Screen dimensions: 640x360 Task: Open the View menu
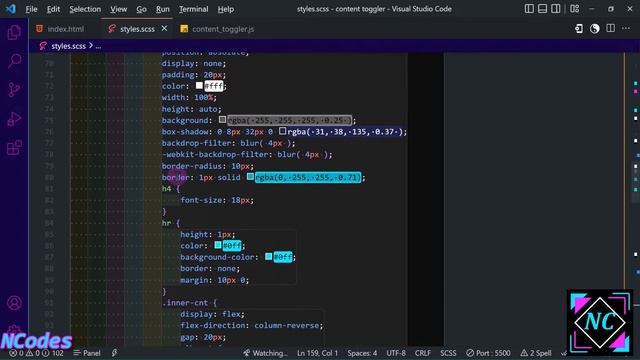[x=118, y=9]
